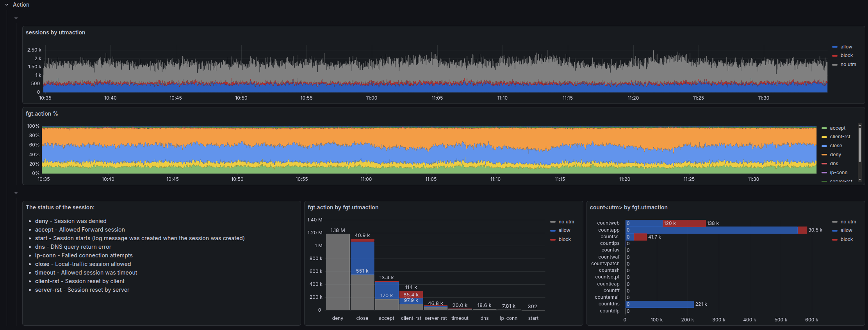
Task: Click the green accept color icon in fgt.action % legend
Action: point(824,128)
